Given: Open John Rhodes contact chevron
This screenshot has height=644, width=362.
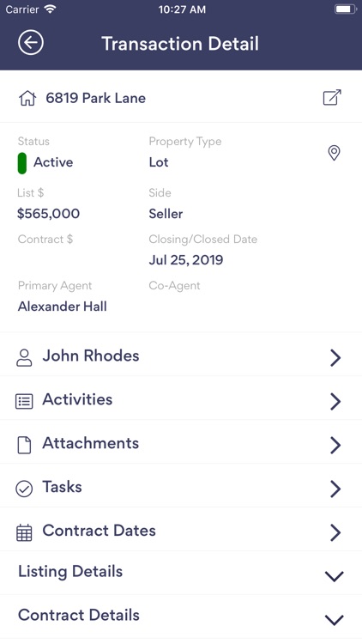Looking at the screenshot, I should (x=335, y=358).
